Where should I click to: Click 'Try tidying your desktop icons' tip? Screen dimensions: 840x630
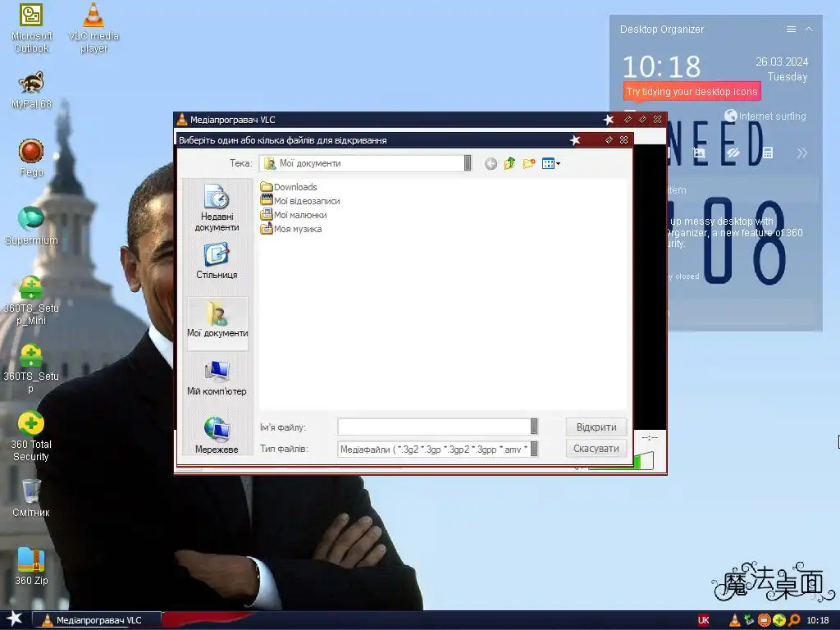pyautogui.click(x=692, y=92)
